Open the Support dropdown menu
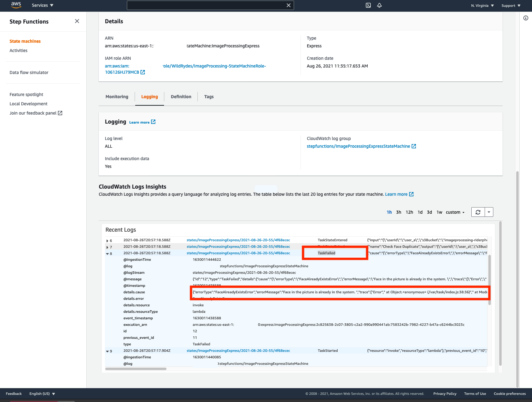Image resolution: width=532 pixels, height=402 pixels. pyautogui.click(x=511, y=6)
